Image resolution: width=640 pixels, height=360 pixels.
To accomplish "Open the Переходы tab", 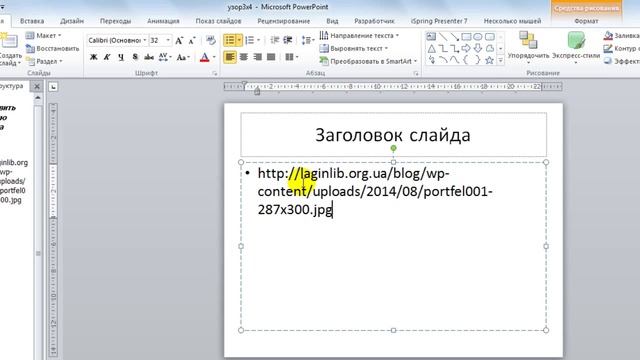I will 116,21.
